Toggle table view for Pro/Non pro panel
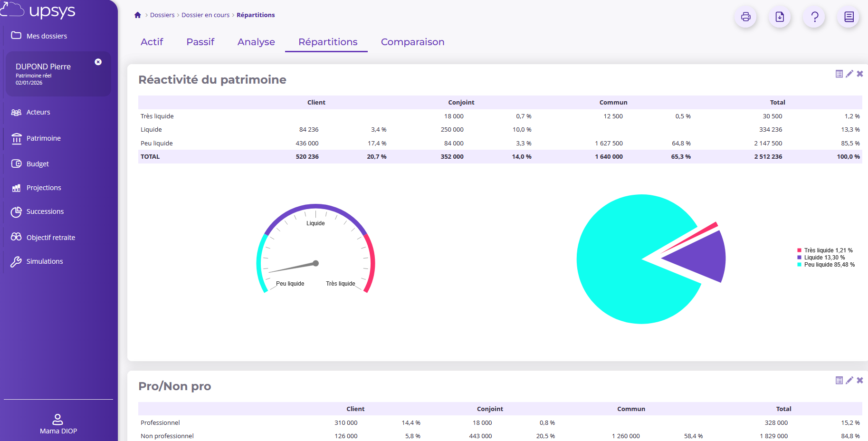The height and width of the screenshot is (441, 868). [x=839, y=380]
